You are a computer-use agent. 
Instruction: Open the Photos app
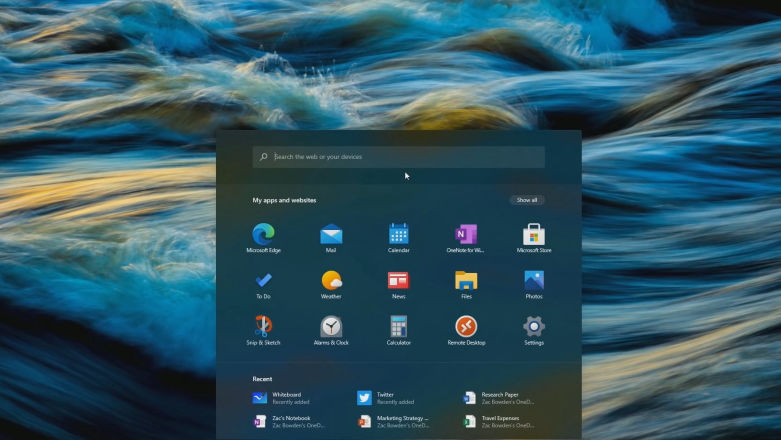533,285
